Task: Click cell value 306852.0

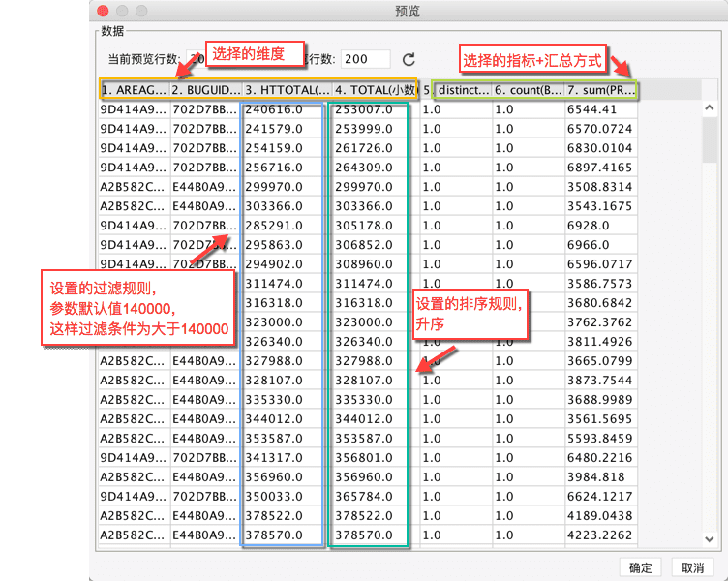Action: coord(364,245)
